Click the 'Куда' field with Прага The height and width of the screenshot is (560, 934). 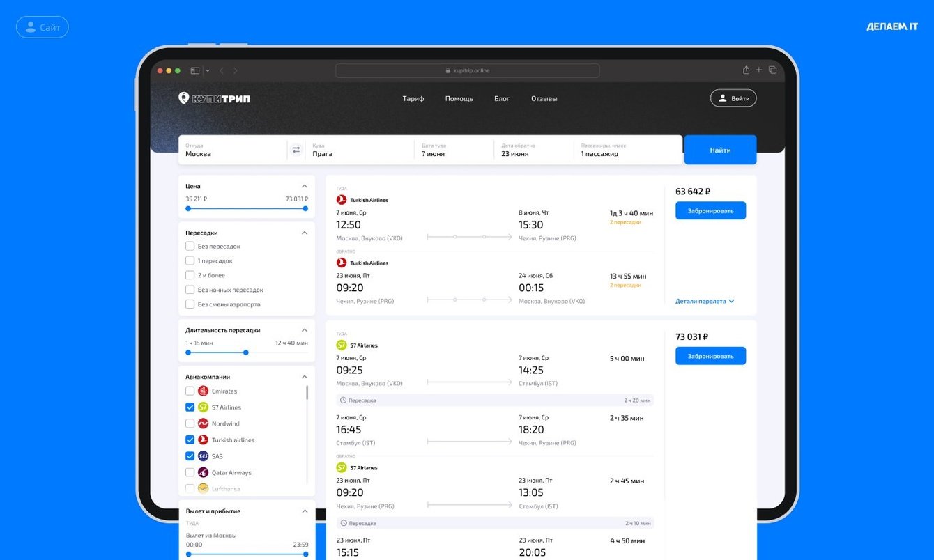pos(360,150)
